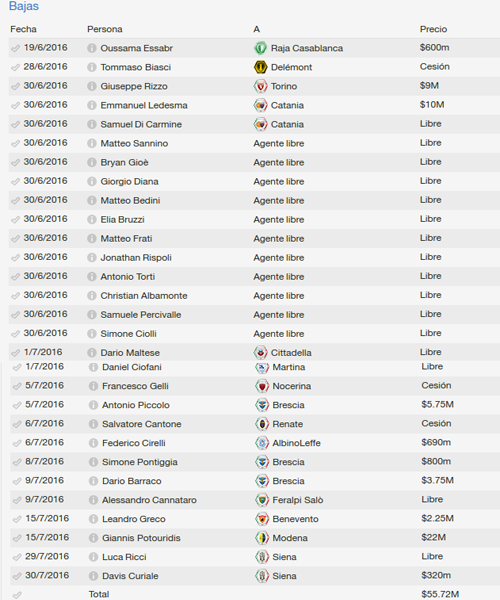Open player Emmanuel Ledesma profile
Image resolution: width=500 pixels, height=600 pixels.
tap(144, 105)
